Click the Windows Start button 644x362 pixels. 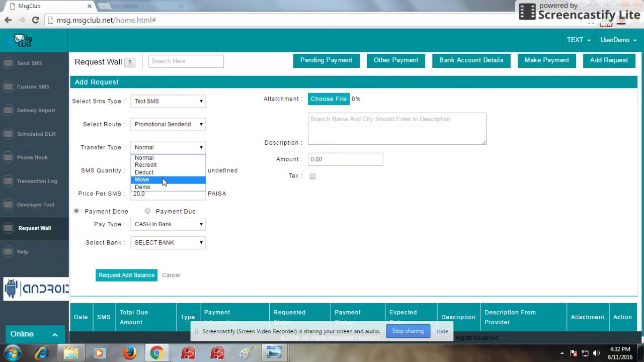point(12,353)
